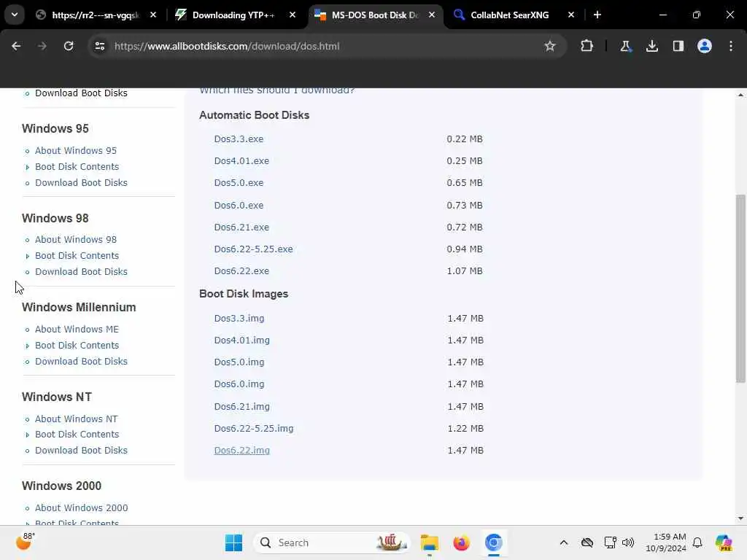Switch to the CollabNet SearXNG tab
Screen dimensions: 747x560
(510, 15)
